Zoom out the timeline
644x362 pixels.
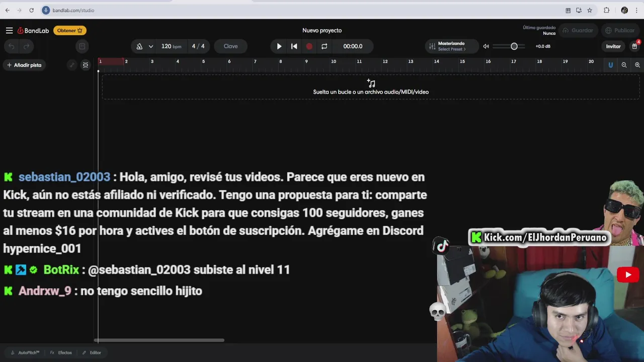[624, 65]
